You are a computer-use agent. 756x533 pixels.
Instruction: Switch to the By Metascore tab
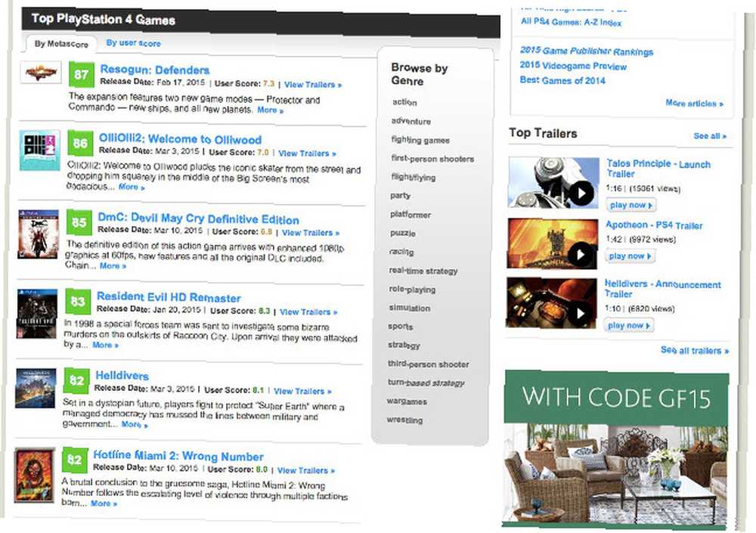pyautogui.click(x=61, y=44)
